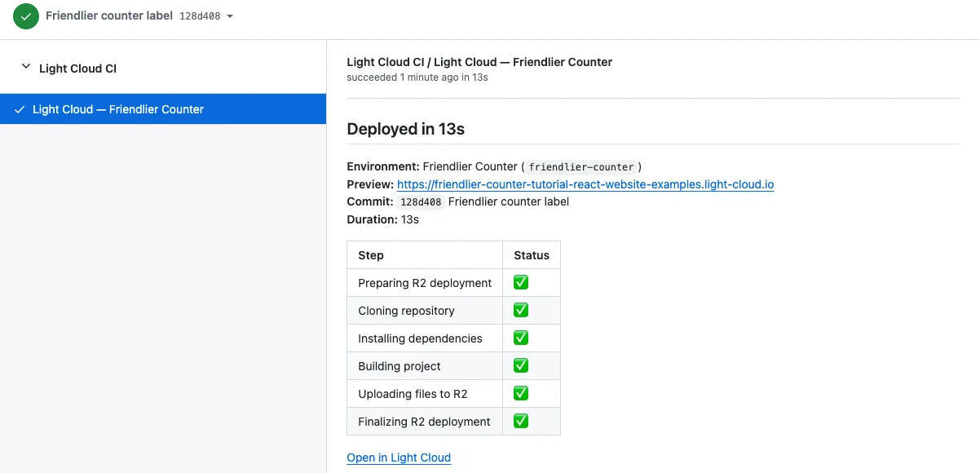Click the Uploading files to R2 cell

[425, 394]
